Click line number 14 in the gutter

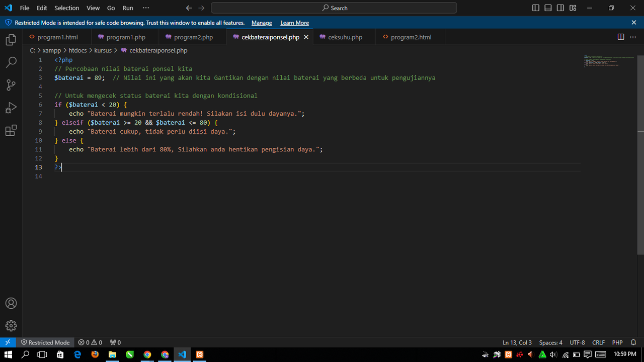coord(39,176)
